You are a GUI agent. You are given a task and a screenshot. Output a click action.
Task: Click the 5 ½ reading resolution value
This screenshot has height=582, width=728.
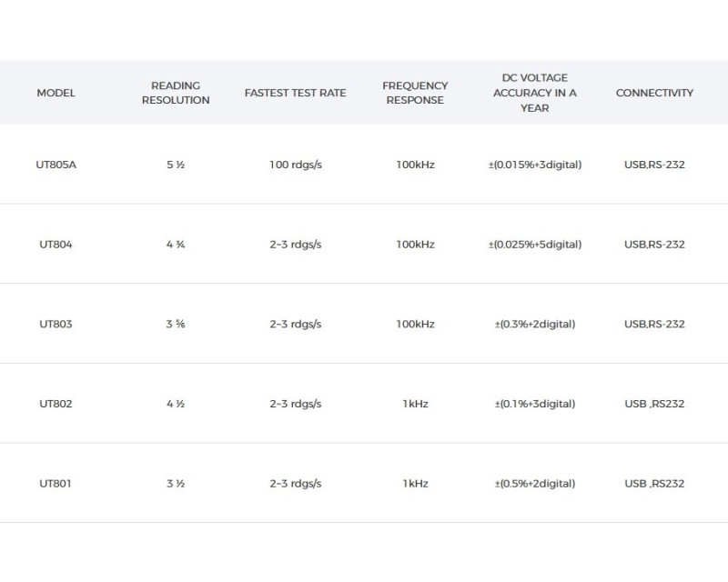[176, 165]
